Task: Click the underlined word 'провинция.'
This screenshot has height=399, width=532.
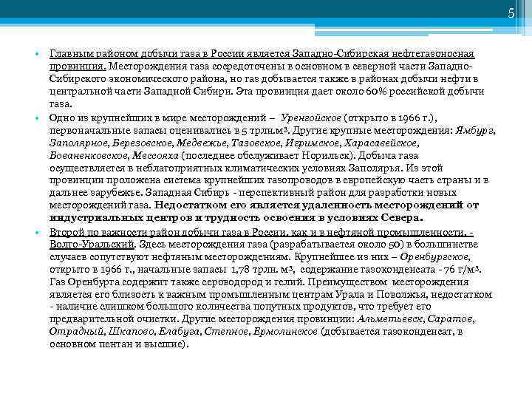Action: coord(78,66)
